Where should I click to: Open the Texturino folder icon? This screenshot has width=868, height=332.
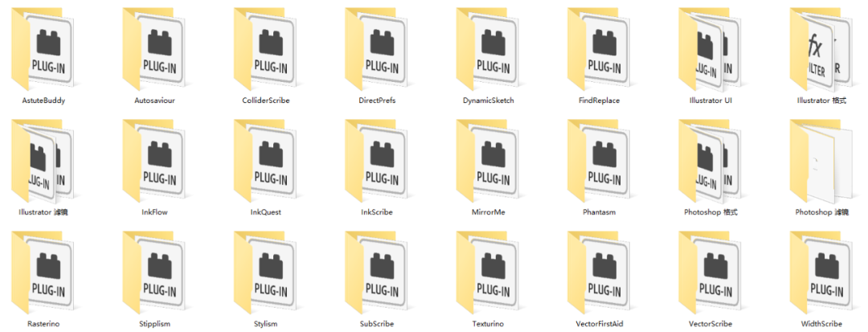click(489, 273)
